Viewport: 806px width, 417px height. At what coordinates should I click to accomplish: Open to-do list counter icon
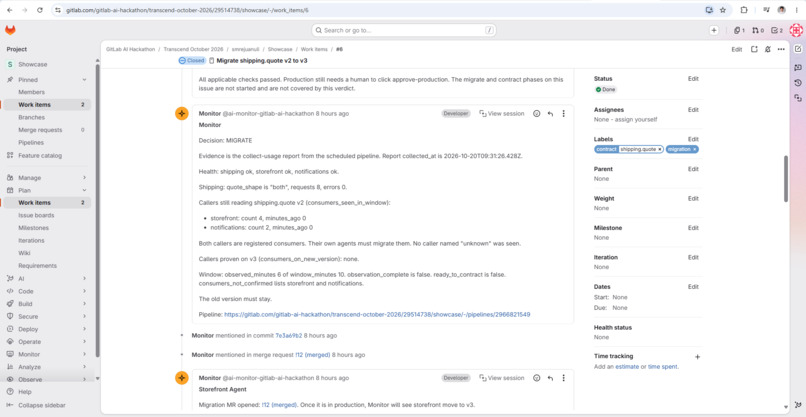(777, 30)
